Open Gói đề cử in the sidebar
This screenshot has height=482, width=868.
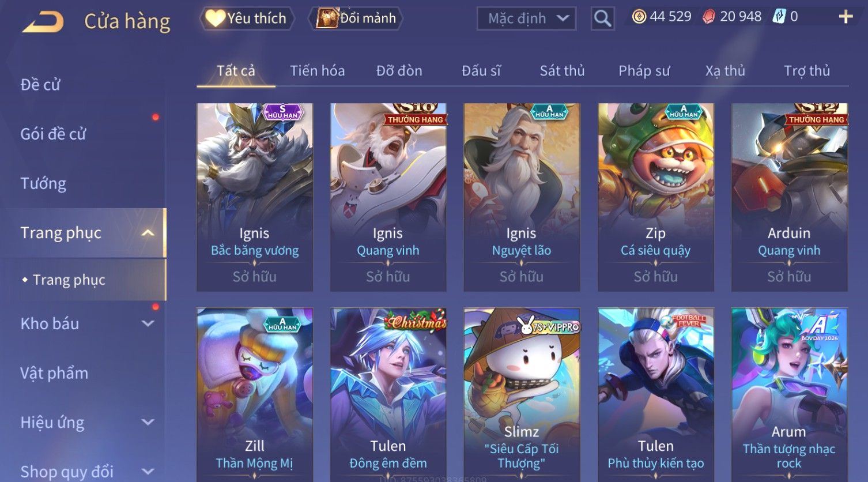53,134
